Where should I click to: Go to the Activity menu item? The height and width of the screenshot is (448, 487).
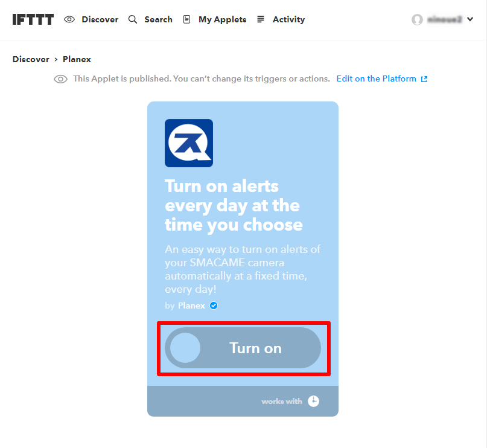coord(289,19)
